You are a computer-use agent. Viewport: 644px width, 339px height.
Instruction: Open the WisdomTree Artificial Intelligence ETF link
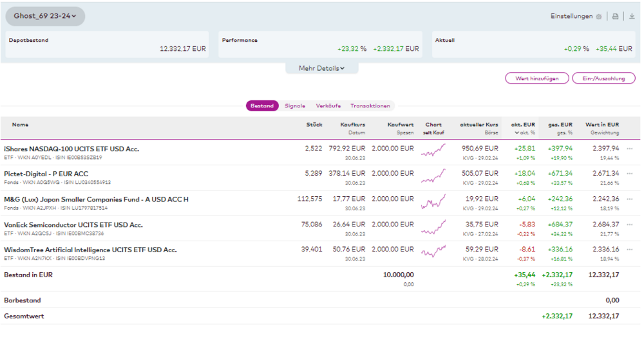[x=90, y=250]
